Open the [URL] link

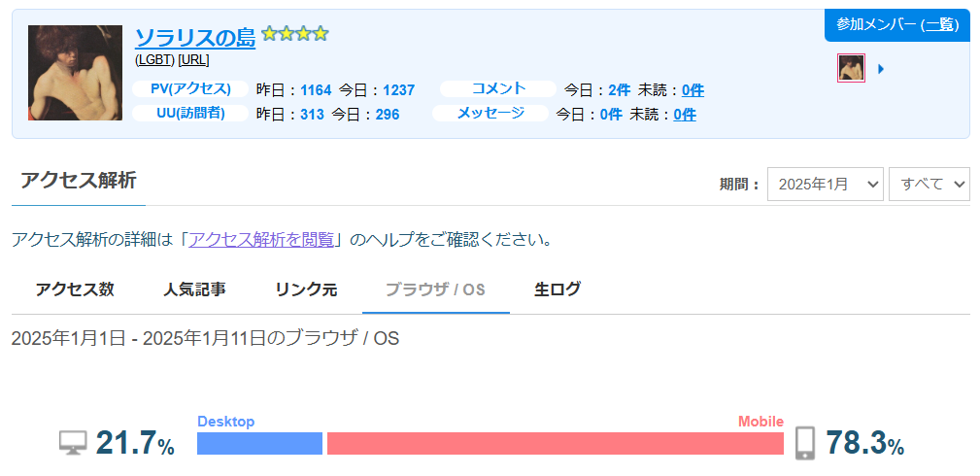[x=193, y=59]
